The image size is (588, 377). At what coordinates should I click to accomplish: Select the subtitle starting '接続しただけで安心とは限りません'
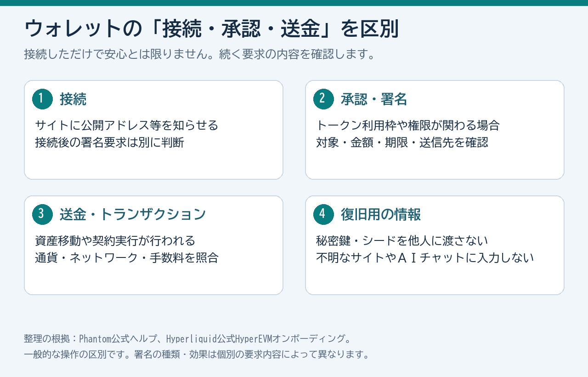[200, 54]
